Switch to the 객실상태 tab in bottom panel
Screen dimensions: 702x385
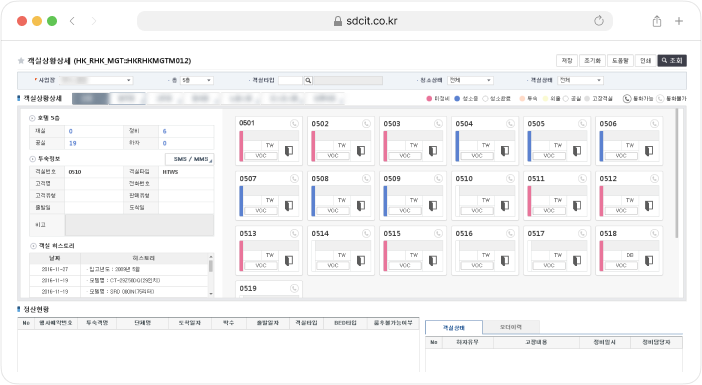tap(454, 328)
